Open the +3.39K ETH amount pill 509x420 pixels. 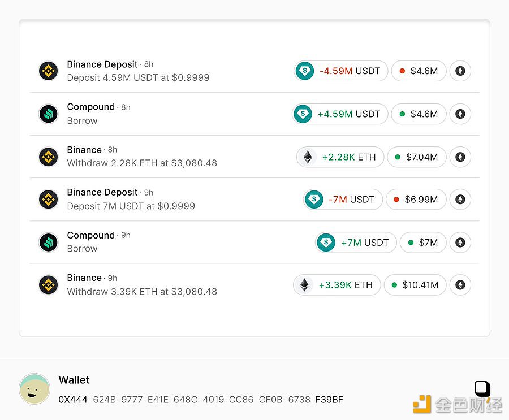337,285
